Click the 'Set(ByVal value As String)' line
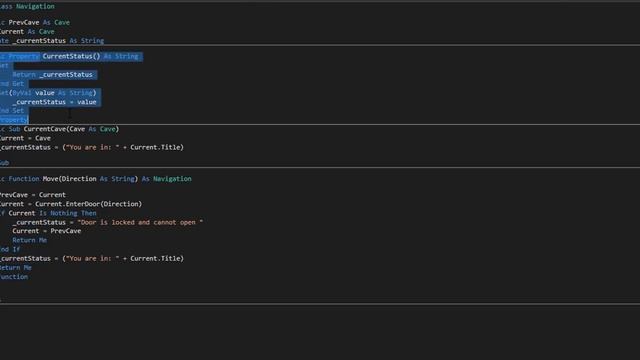The image size is (640, 360). click(x=48, y=93)
